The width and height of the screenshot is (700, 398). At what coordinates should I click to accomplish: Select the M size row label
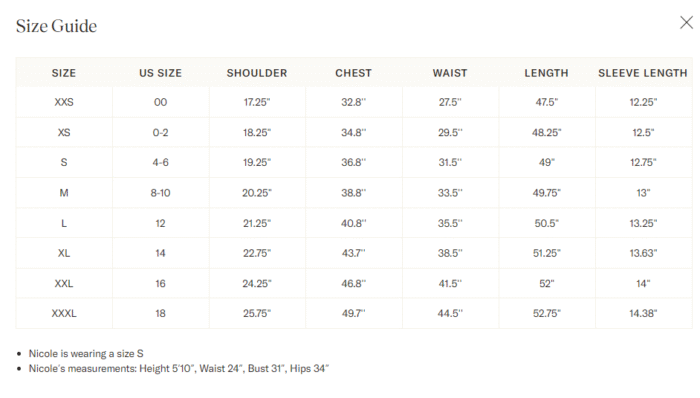click(64, 193)
